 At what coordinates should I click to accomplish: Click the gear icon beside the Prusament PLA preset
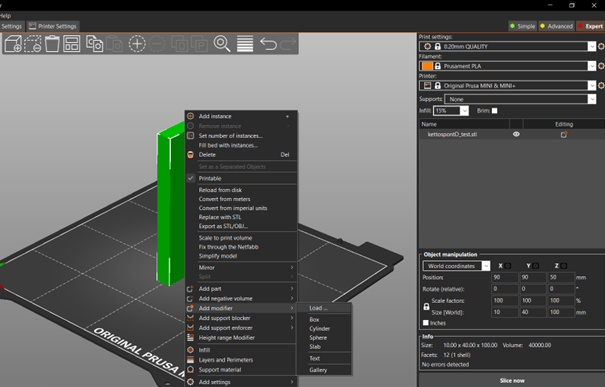(601, 66)
